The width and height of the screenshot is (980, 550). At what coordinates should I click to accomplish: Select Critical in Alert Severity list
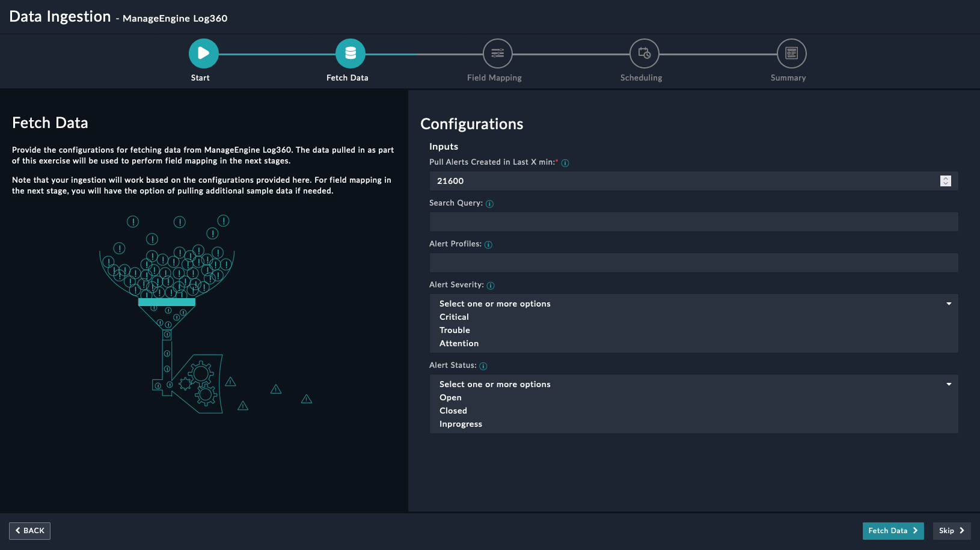(x=454, y=317)
